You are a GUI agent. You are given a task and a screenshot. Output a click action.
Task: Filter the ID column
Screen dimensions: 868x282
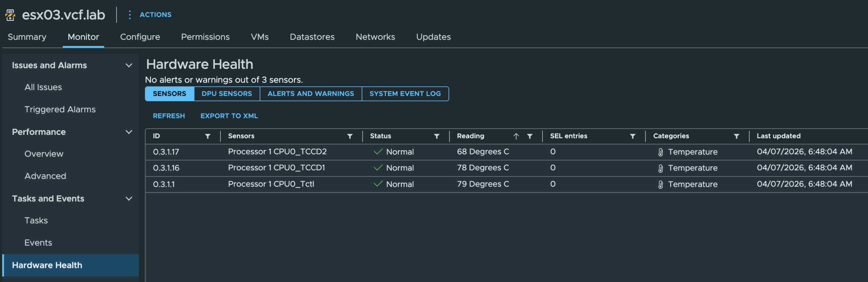pyautogui.click(x=208, y=136)
